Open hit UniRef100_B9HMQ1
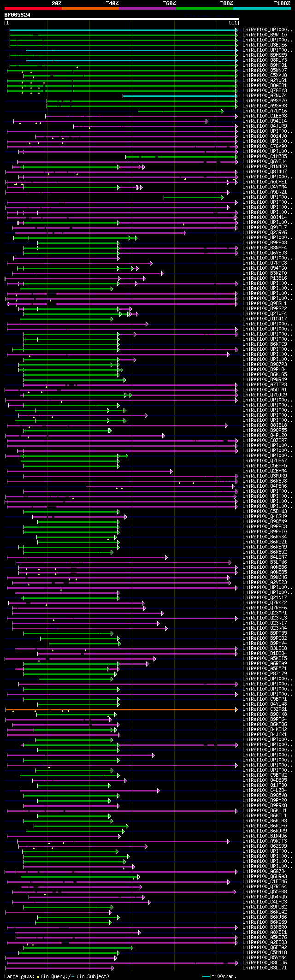295x980 pixels. pos(265,65)
